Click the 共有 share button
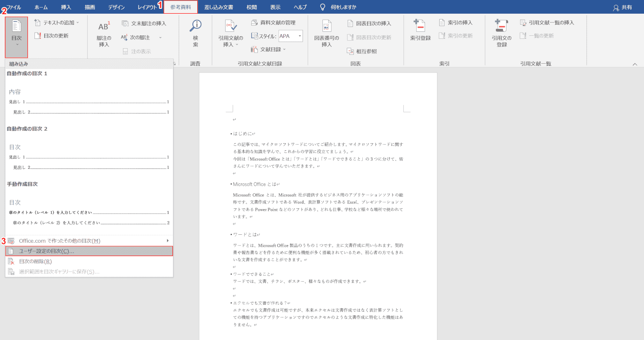Viewport: 644px width, 340px height. click(x=622, y=8)
